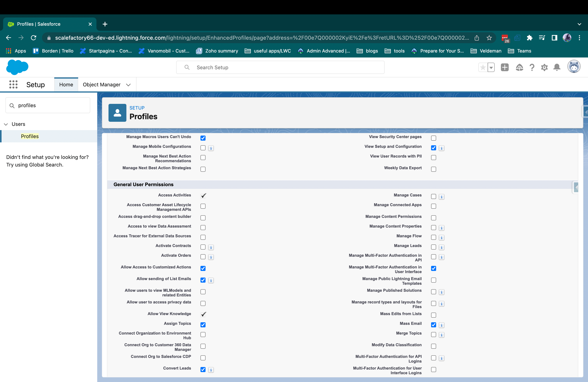Click the browser extensions puzzle icon

click(529, 38)
